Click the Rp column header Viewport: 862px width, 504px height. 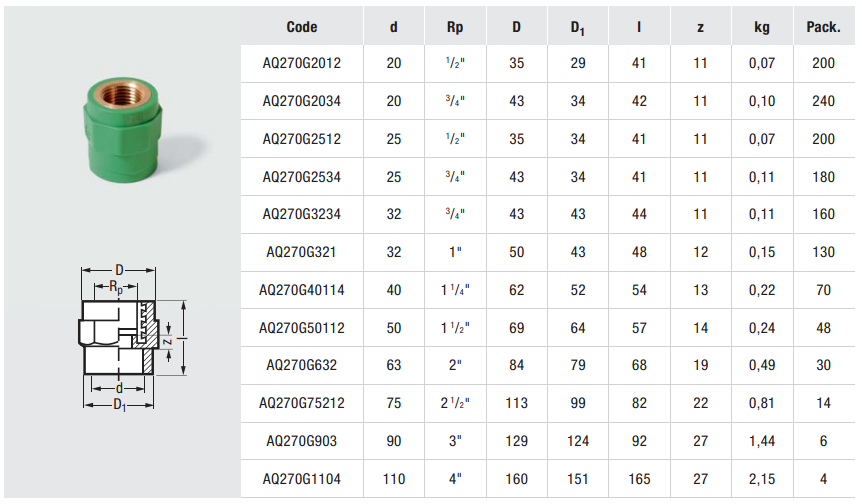pos(456,27)
